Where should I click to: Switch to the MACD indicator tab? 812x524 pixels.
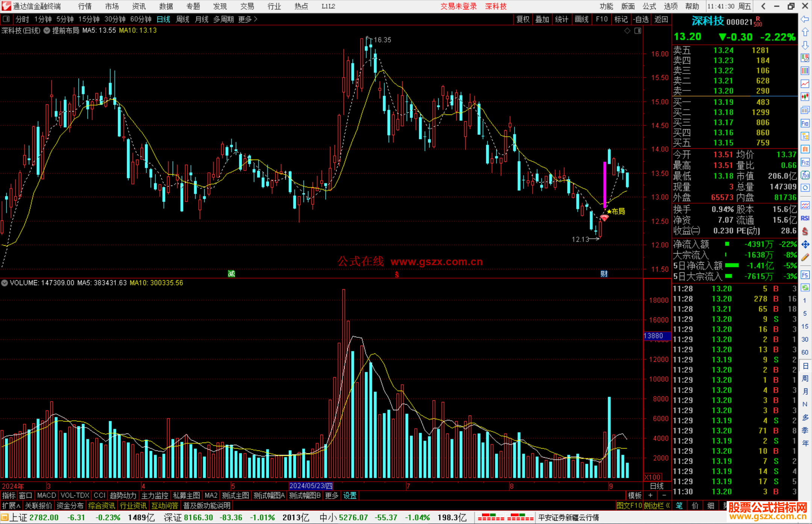click(47, 495)
